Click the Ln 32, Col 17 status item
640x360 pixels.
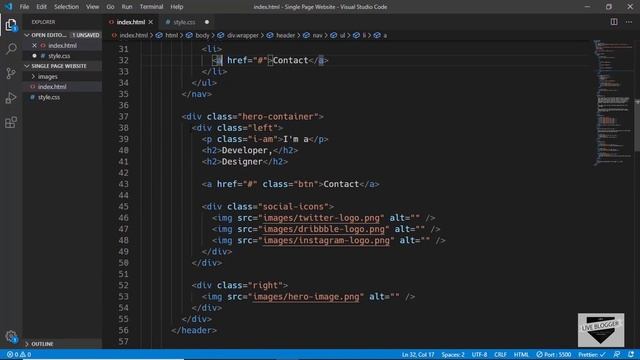point(418,355)
